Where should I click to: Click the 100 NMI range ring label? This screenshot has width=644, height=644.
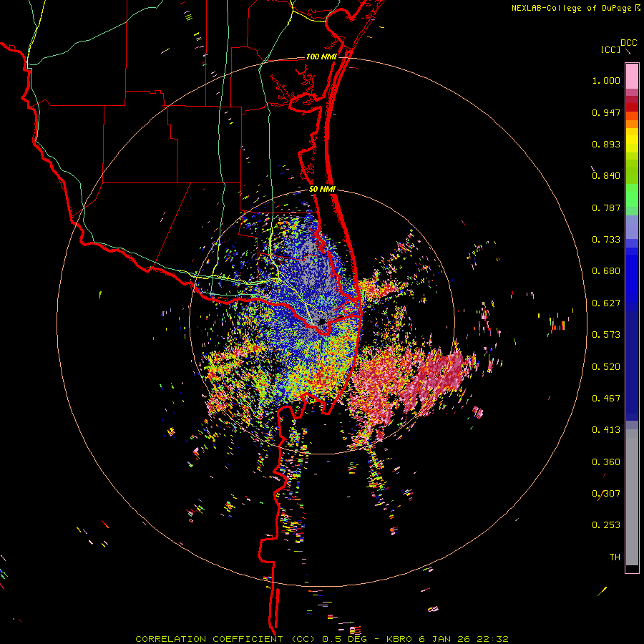[x=321, y=57]
